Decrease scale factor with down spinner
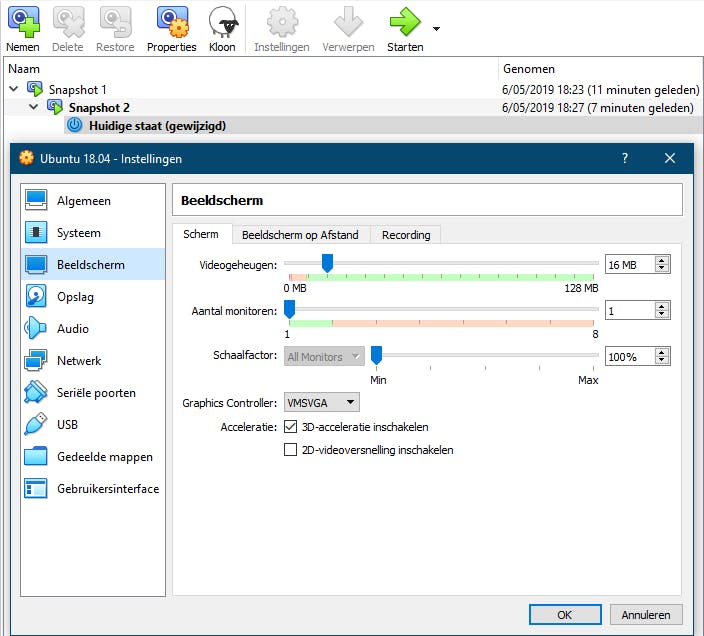 point(662,360)
